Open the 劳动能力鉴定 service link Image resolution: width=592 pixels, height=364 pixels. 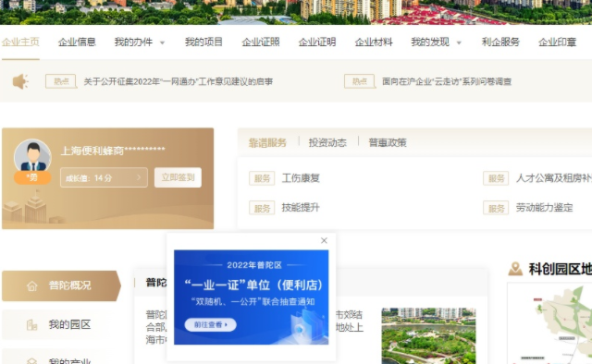point(544,208)
